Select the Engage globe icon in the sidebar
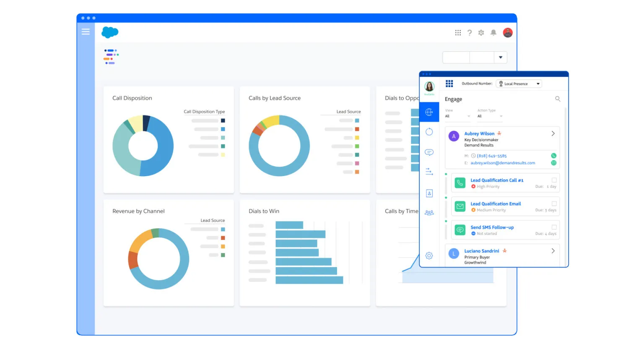644x349 pixels. (428, 112)
